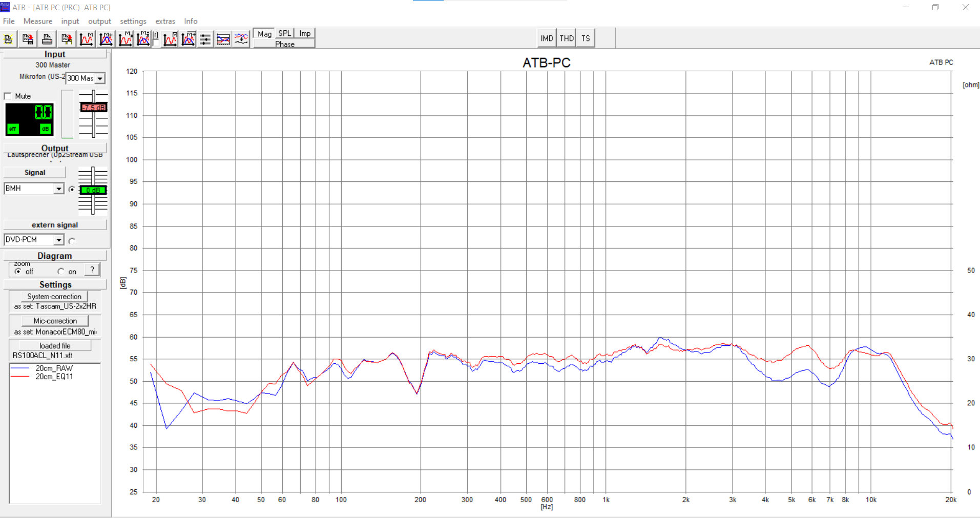Open the 300 Master input device dropdown
This screenshot has height=518, width=980.
[x=100, y=78]
